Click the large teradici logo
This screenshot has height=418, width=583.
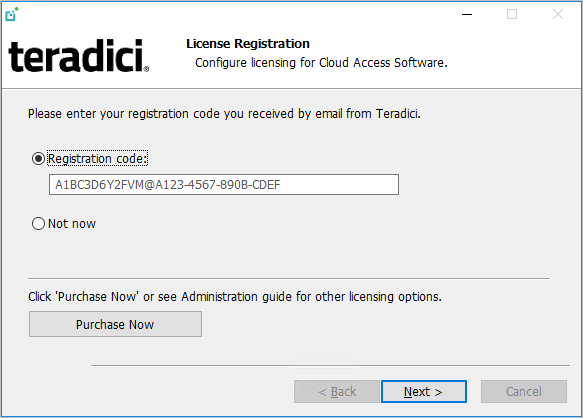click(x=78, y=56)
